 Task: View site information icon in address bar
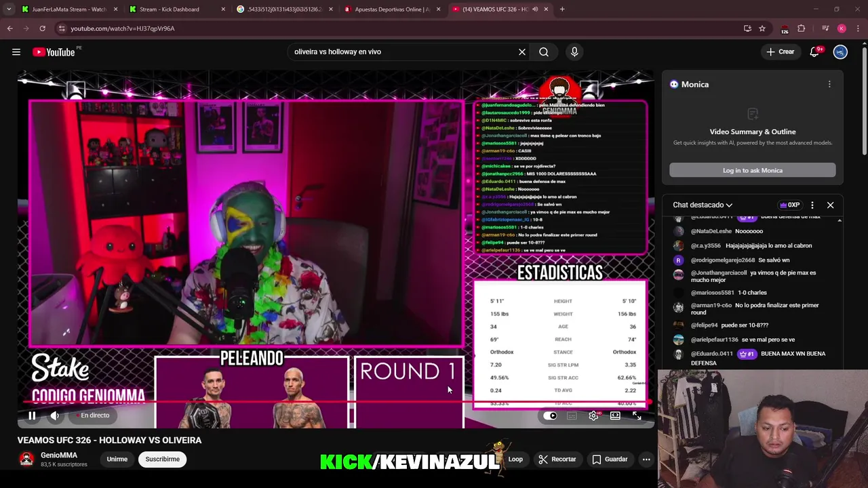[62, 28]
